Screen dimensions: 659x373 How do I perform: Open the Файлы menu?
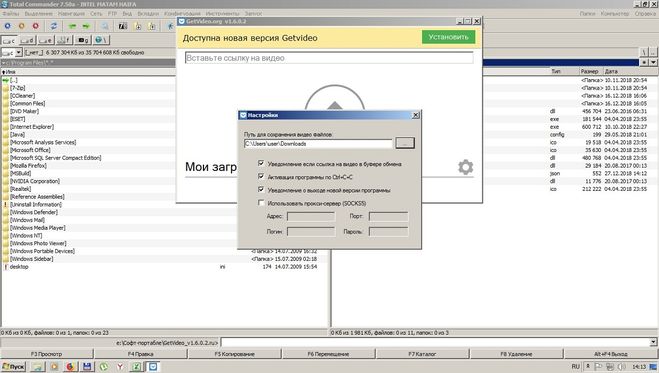11,13
